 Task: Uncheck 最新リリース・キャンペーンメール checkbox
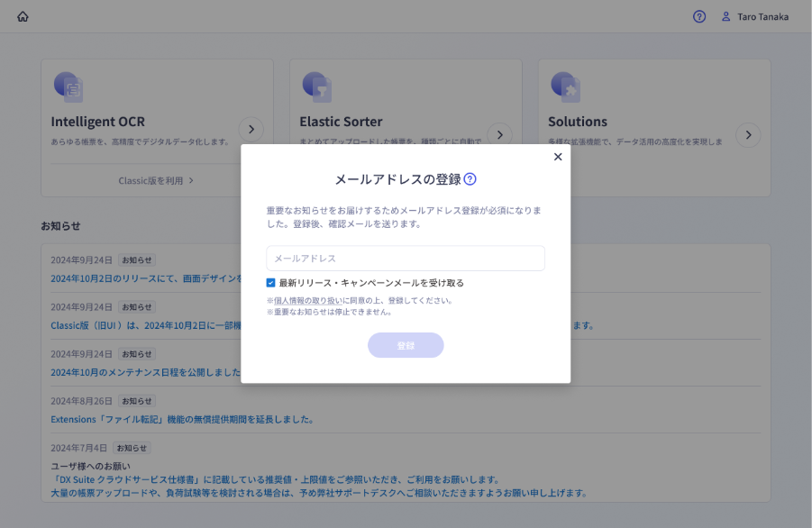pos(271,283)
